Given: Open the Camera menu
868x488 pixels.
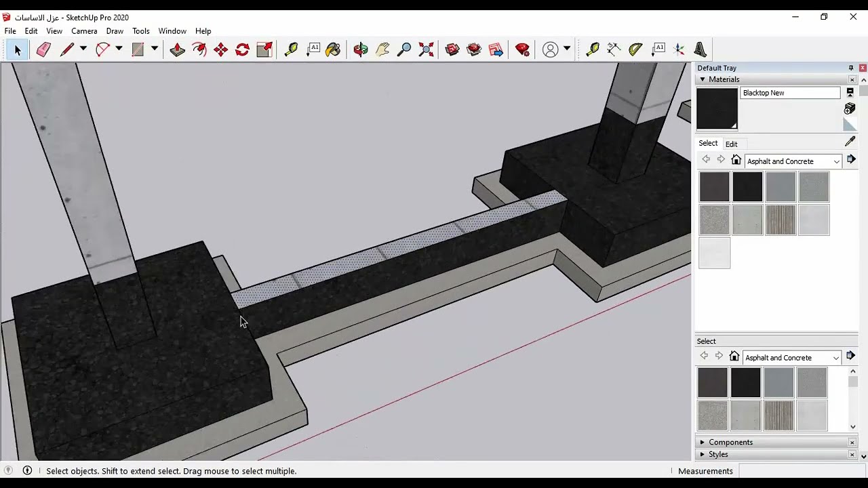Looking at the screenshot, I should click(x=84, y=31).
